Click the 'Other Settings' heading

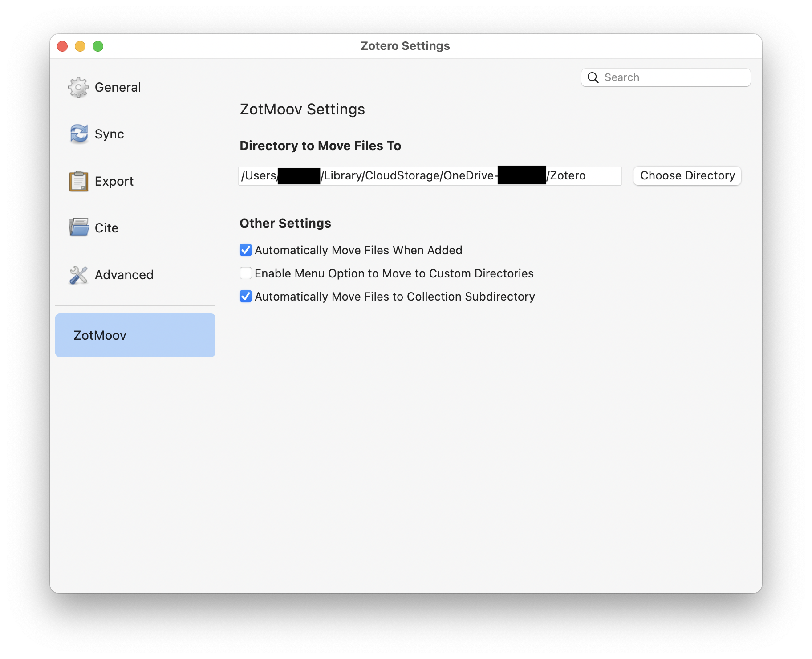click(x=285, y=223)
